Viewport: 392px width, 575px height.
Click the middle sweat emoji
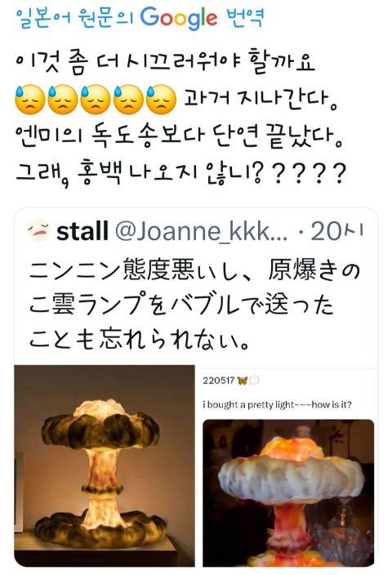click(96, 100)
